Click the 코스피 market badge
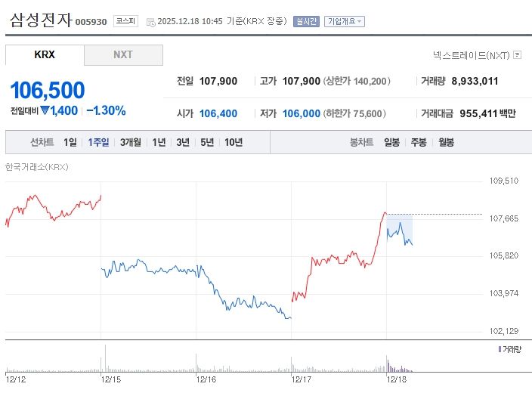This screenshot has height=396, width=532. (x=125, y=21)
